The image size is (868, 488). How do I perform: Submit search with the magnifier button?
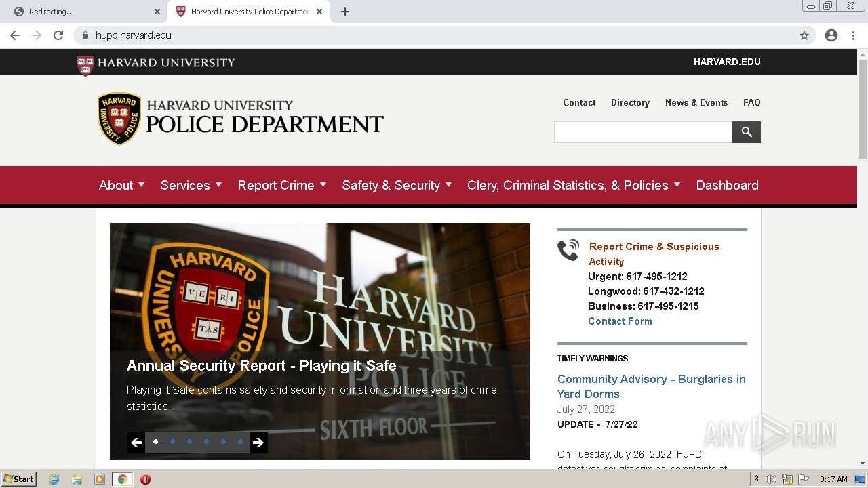coord(747,132)
